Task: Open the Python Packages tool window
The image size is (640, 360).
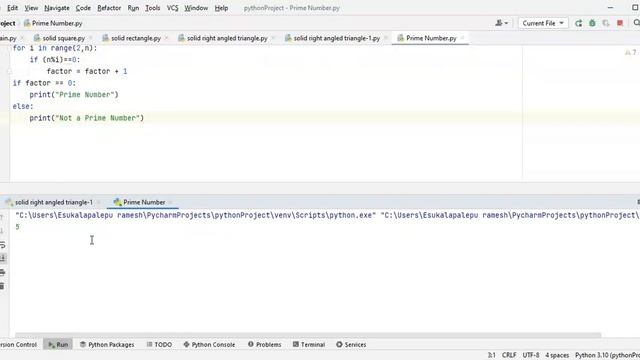Action: pyautogui.click(x=107, y=344)
